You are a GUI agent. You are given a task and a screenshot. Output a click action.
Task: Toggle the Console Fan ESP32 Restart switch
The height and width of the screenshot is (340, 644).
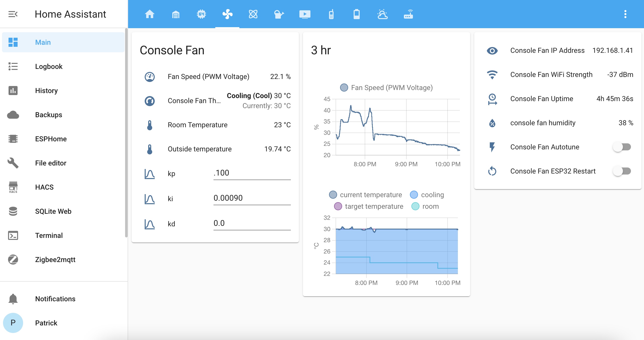[x=622, y=171]
